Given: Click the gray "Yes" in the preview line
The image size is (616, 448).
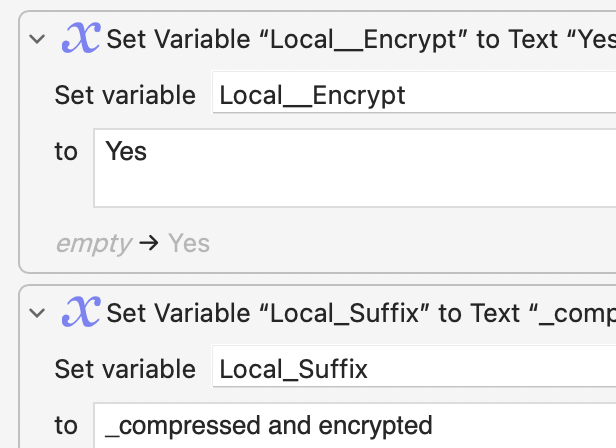Looking at the screenshot, I should (189, 243).
